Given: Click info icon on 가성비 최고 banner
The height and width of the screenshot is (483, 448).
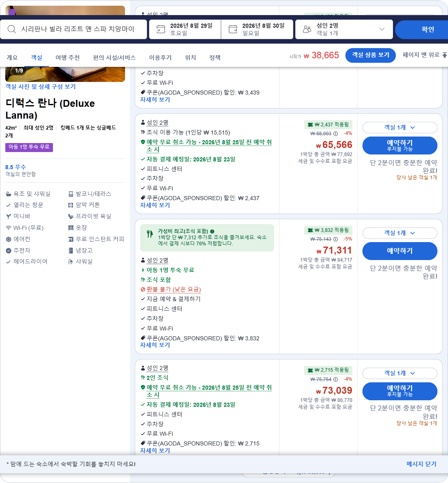Looking at the screenshot, I should 212,232.
